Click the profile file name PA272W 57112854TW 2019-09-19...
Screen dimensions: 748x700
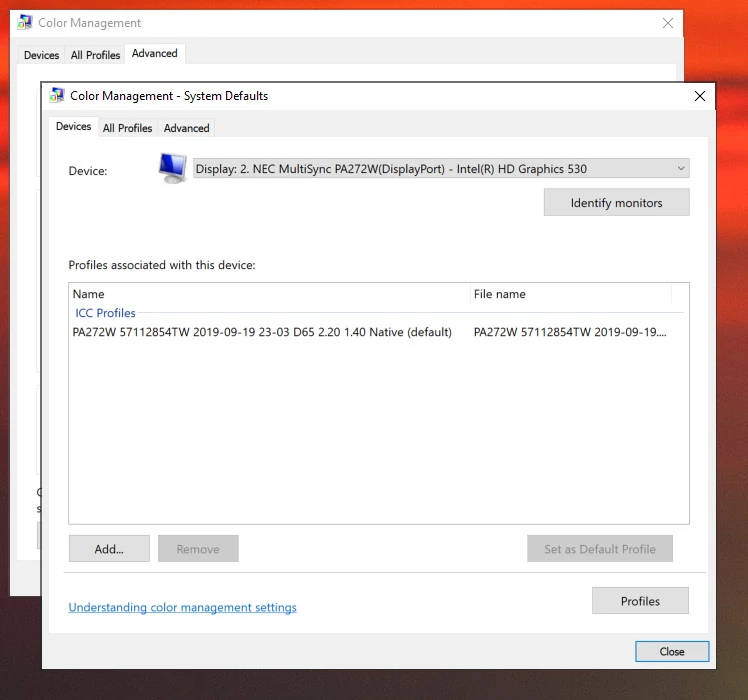coord(570,332)
